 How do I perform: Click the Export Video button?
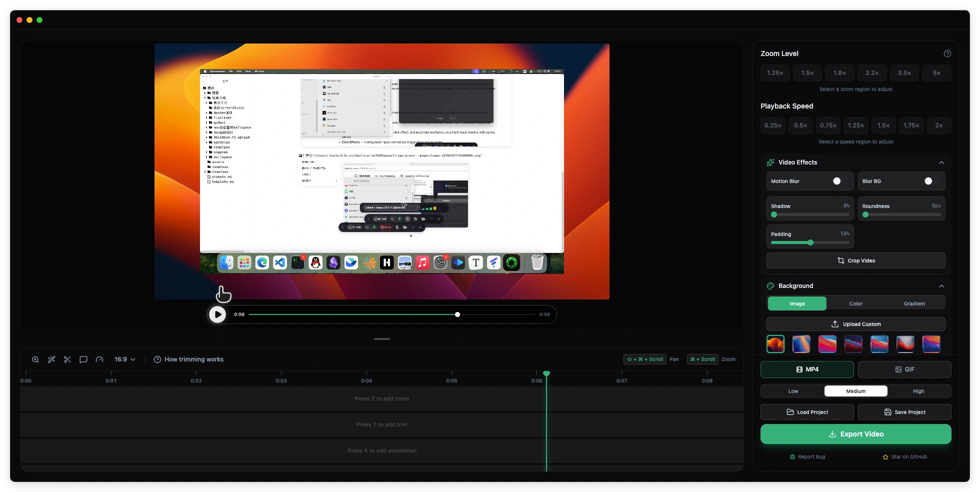[x=855, y=434]
